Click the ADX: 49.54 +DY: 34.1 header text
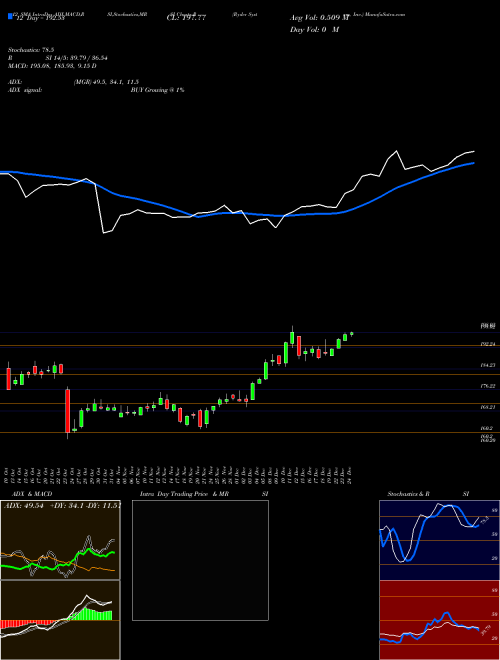This screenshot has width=500, height=660. point(62,505)
